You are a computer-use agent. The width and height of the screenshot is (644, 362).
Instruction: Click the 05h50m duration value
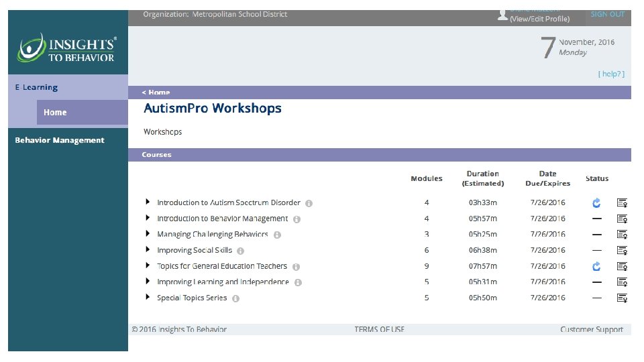pos(482,298)
